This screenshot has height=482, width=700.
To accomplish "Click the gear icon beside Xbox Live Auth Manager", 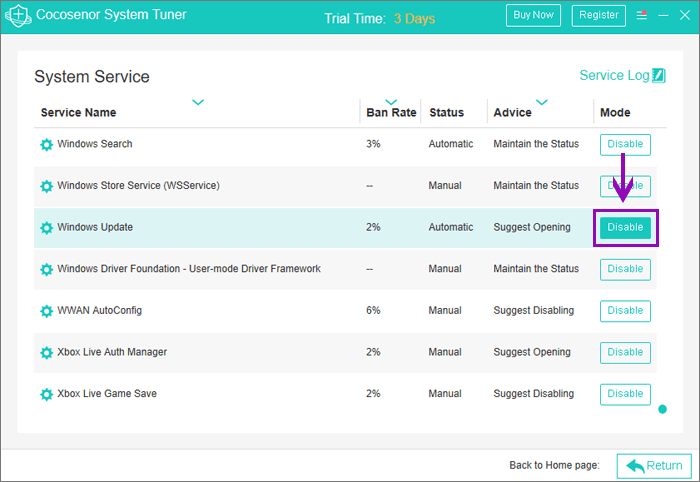I will pyautogui.click(x=46, y=353).
